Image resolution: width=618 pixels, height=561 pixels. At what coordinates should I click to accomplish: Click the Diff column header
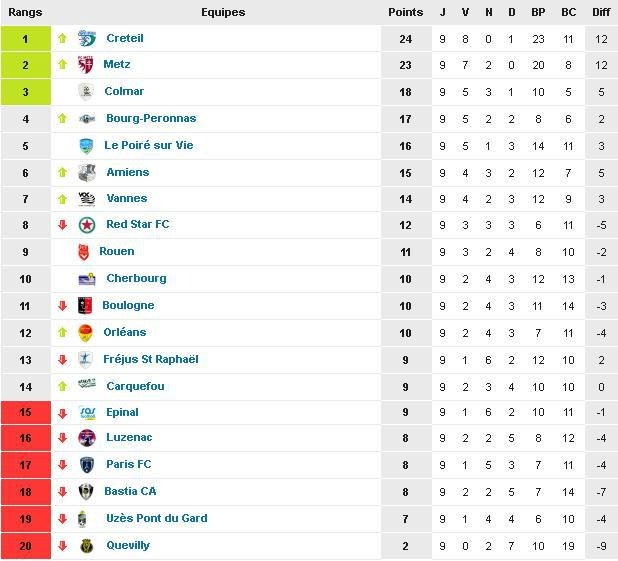pos(601,12)
